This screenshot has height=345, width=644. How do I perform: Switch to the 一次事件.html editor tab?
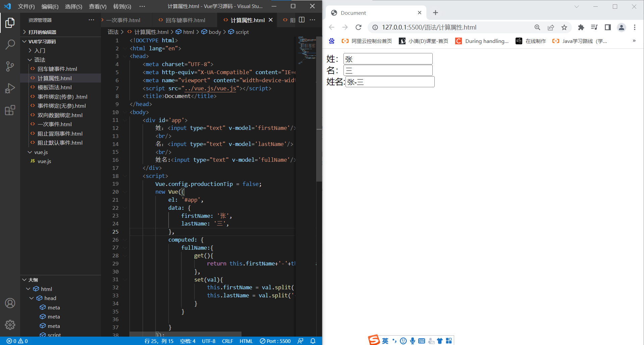(x=123, y=20)
